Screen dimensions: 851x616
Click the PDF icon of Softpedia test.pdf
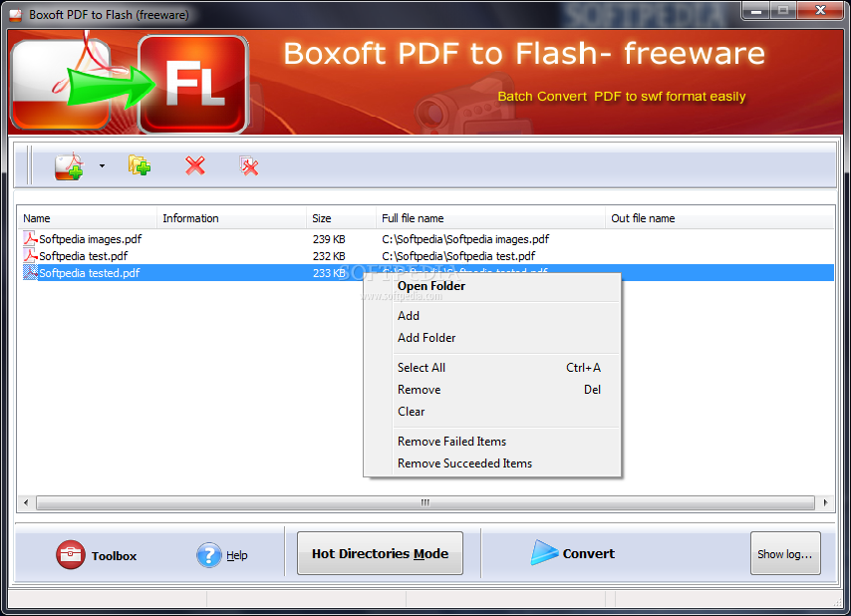tap(30, 255)
